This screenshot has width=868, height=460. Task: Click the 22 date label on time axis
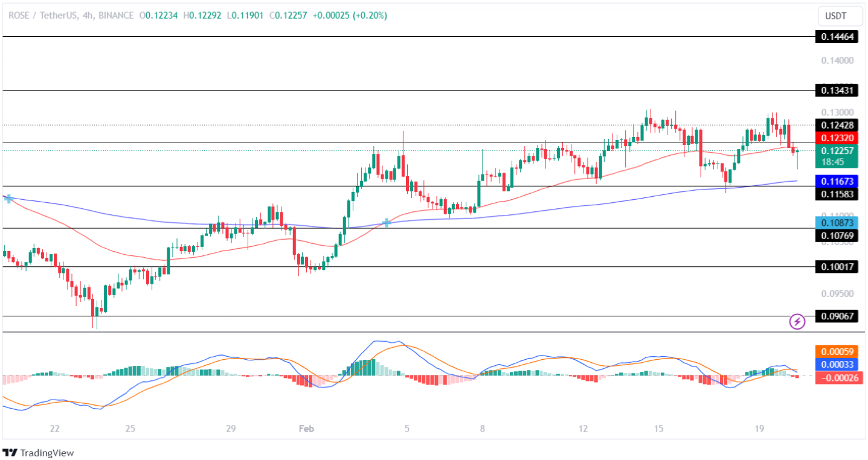(55, 429)
